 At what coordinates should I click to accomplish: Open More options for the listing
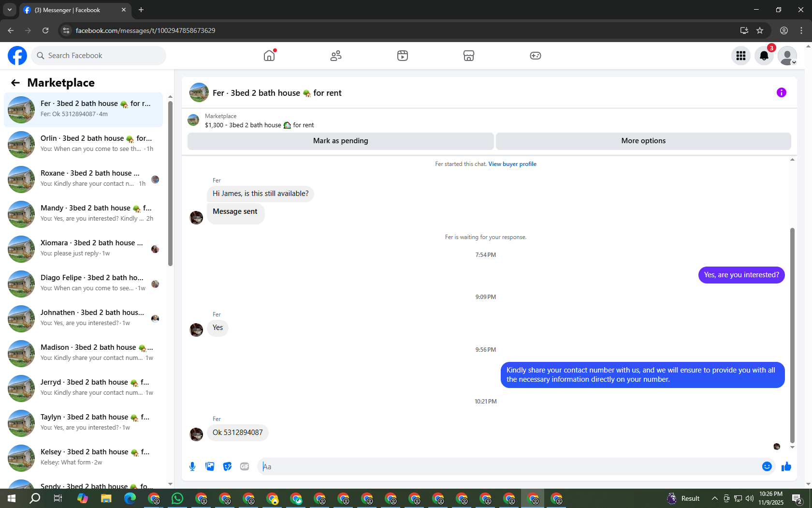tap(643, 141)
